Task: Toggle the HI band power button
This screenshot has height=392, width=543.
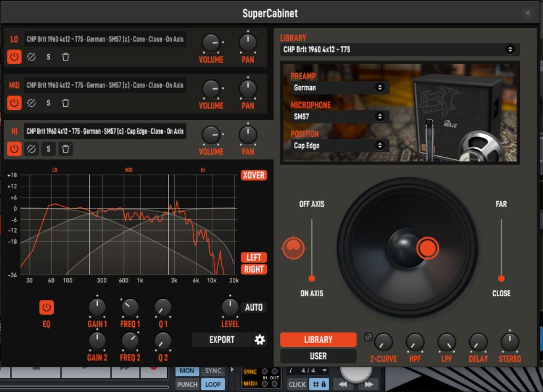Action: (14, 149)
